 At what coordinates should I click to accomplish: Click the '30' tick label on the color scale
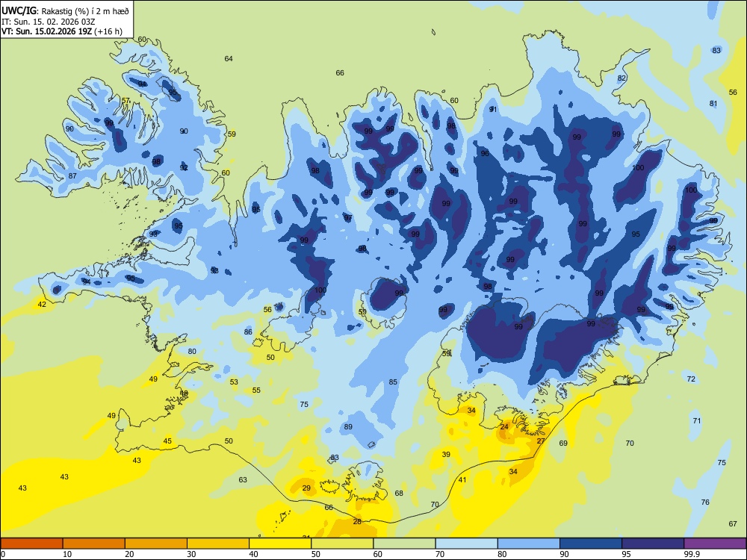[191, 554]
